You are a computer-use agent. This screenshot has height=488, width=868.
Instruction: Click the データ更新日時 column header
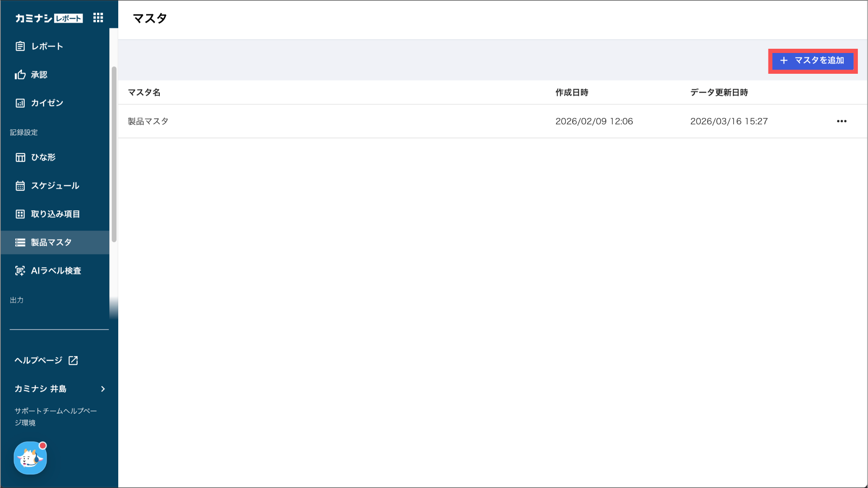coord(719,92)
